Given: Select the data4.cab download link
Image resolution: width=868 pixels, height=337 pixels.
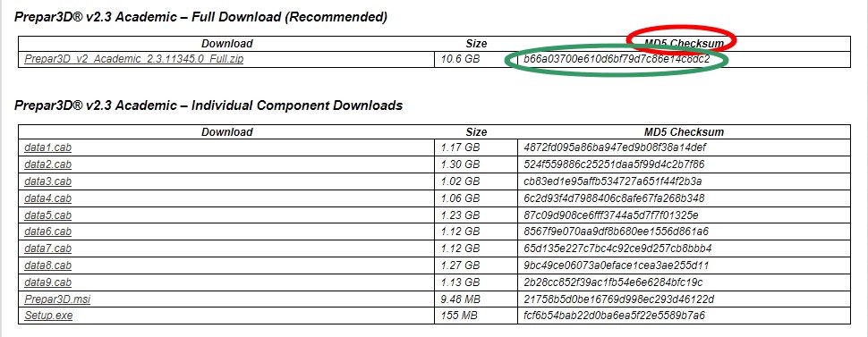Looking at the screenshot, I should 47,198.
